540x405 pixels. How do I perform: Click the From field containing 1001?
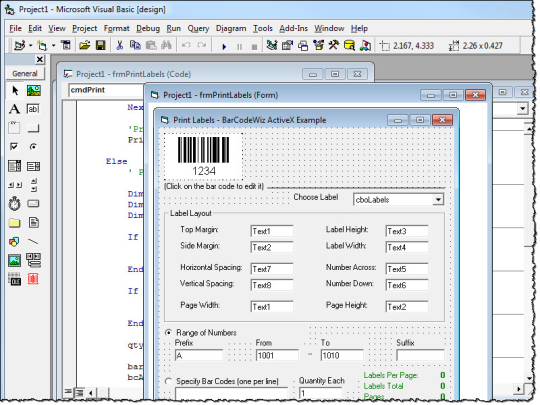[277, 355]
